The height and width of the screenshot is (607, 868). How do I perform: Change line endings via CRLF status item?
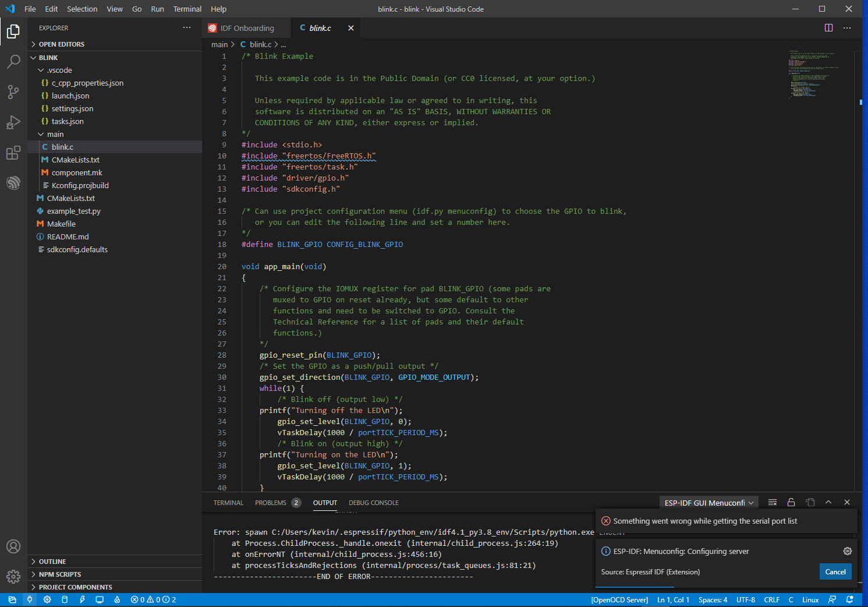(772, 599)
